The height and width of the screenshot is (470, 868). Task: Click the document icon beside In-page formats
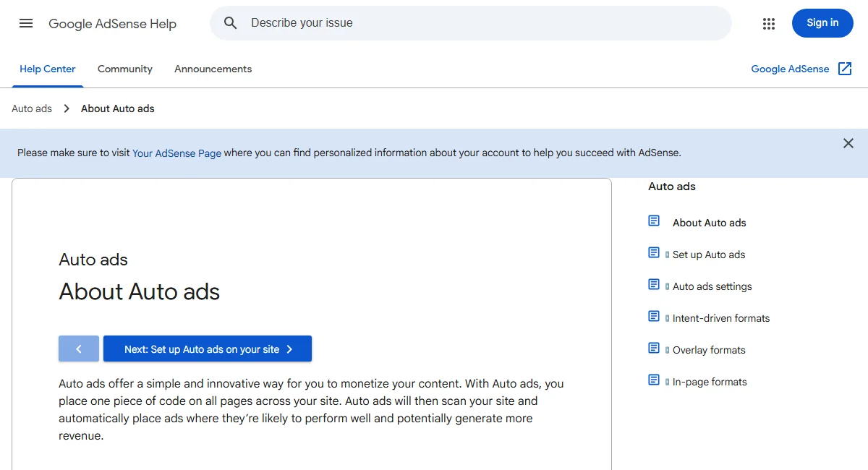pos(654,380)
